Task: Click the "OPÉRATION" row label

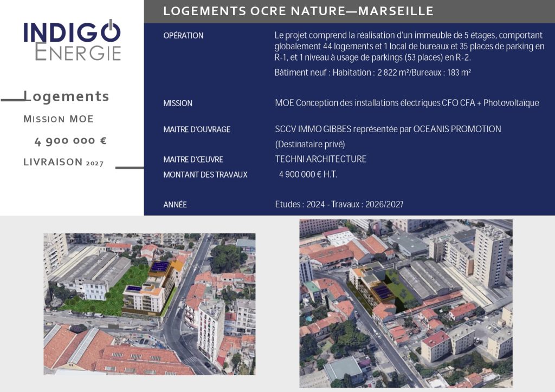Action: (x=183, y=35)
